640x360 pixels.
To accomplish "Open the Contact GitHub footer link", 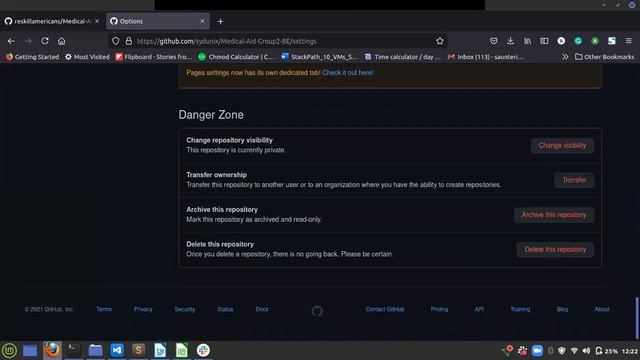I will [385, 309].
